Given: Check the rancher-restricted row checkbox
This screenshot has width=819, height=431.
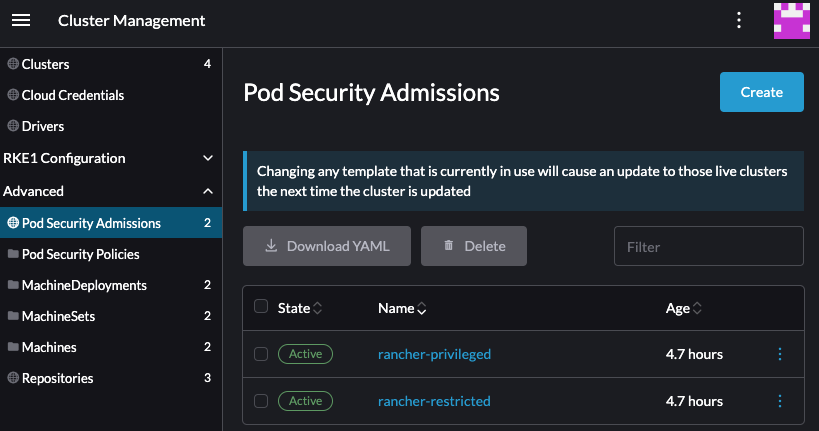Looking at the screenshot, I should (x=261, y=401).
